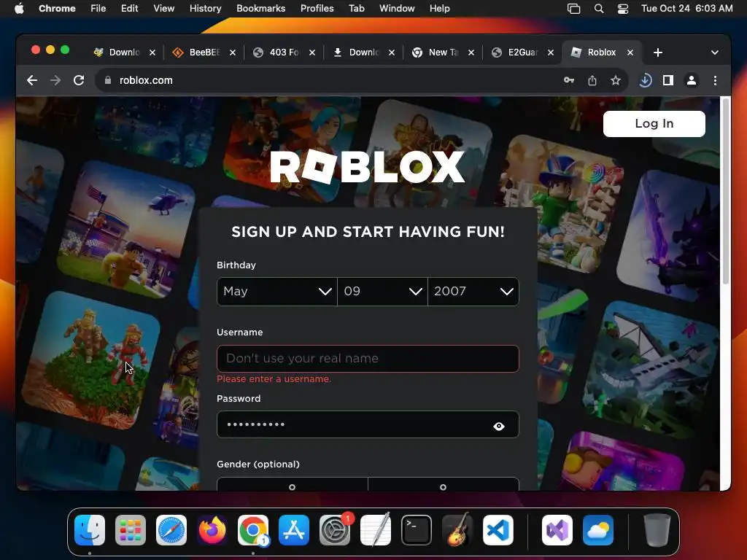Bookmark this page with the star icon
Viewport: 747px width, 560px height.
tap(616, 80)
